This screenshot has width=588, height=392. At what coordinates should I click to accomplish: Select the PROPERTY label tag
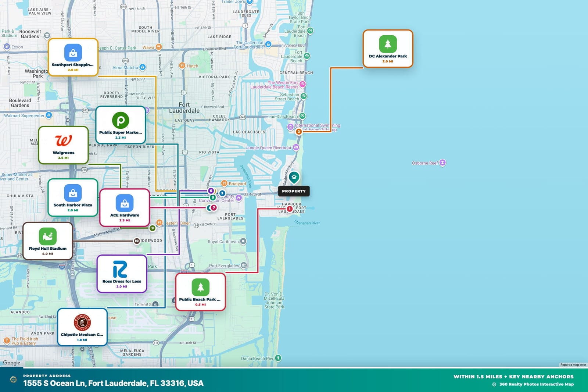pos(294,191)
